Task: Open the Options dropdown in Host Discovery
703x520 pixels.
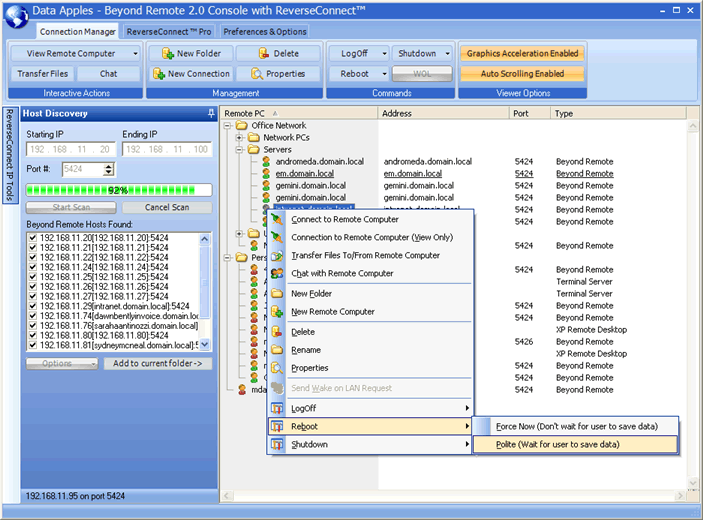Action: [x=62, y=363]
